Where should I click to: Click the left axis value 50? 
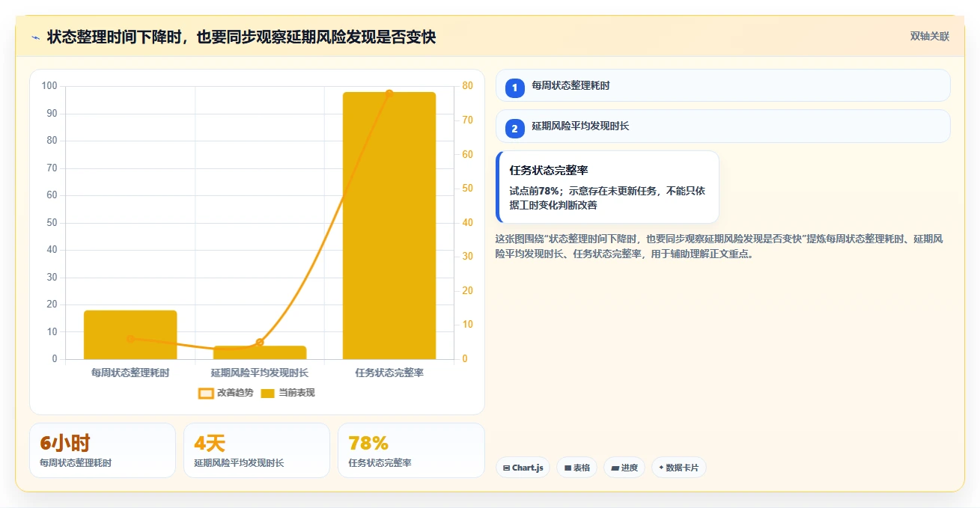tap(52, 223)
